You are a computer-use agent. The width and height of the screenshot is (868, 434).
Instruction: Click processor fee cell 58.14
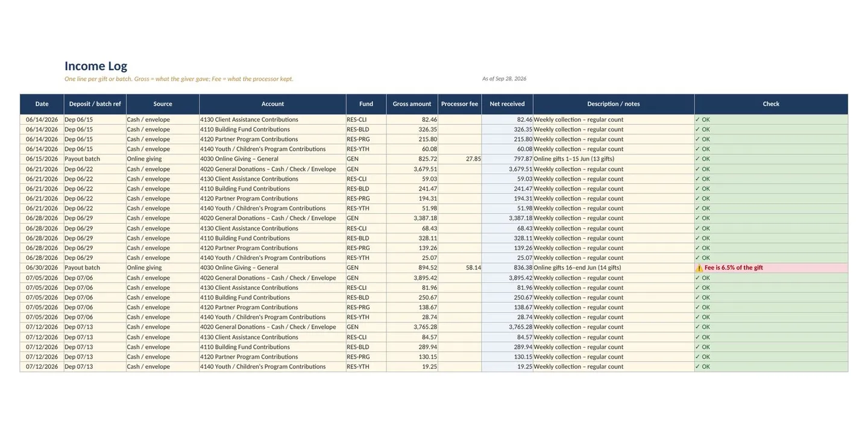pos(460,268)
